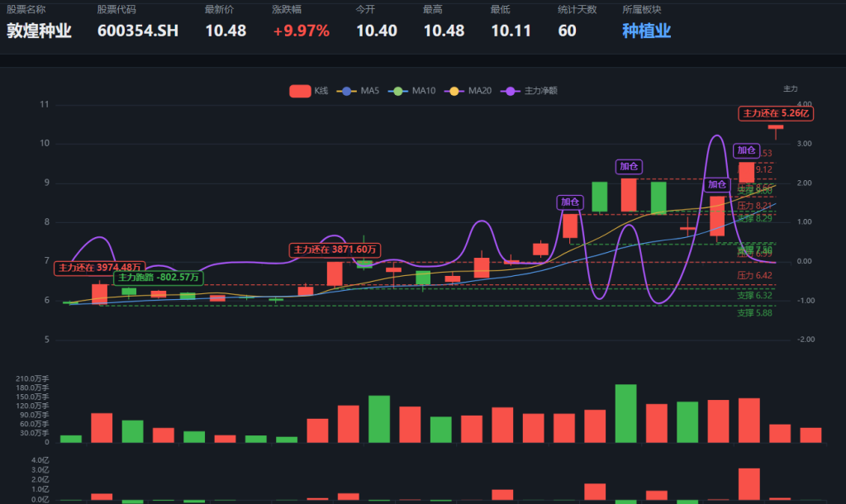Click the 股票代码 header label
Screen dimensions: 846x504
coord(116,10)
